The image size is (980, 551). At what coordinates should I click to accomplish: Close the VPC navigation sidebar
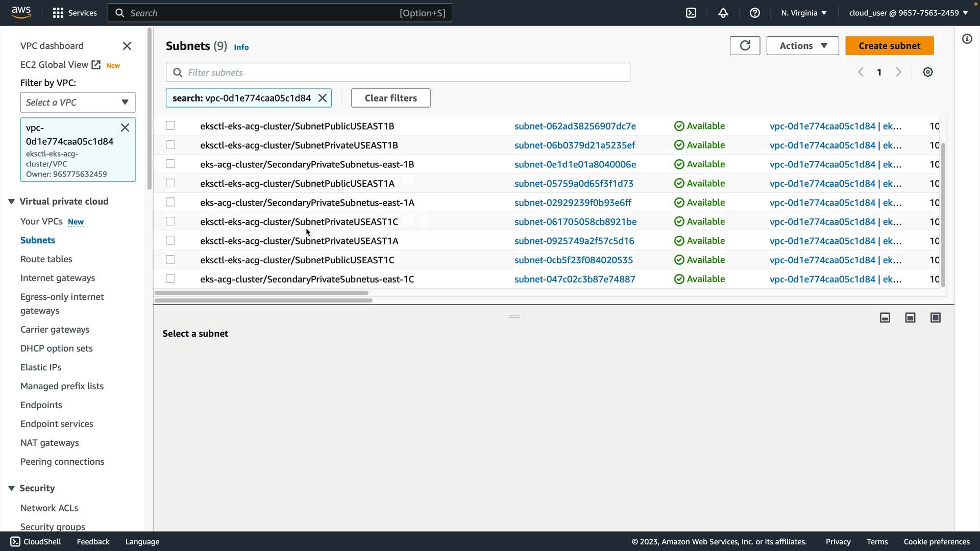(127, 46)
